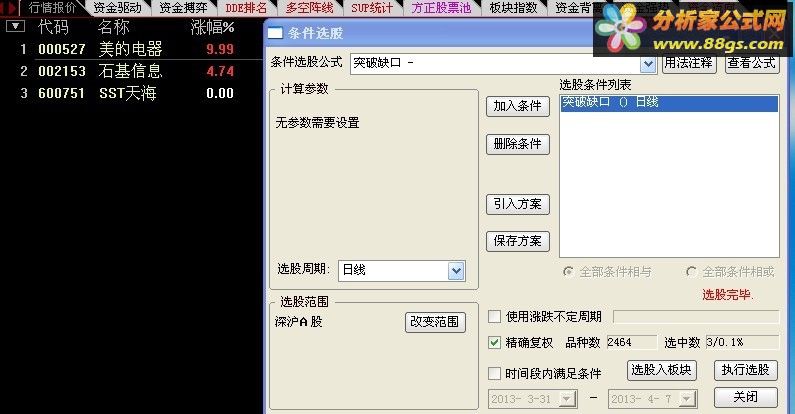Viewport: 795px width, 414px height.
Task: Click the 关闭 button
Action: point(745,397)
